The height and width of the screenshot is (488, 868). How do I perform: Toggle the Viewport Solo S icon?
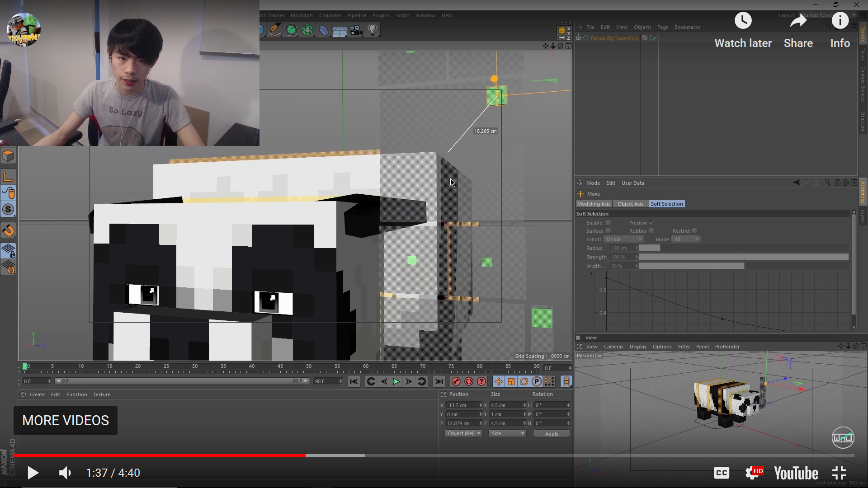(8, 209)
